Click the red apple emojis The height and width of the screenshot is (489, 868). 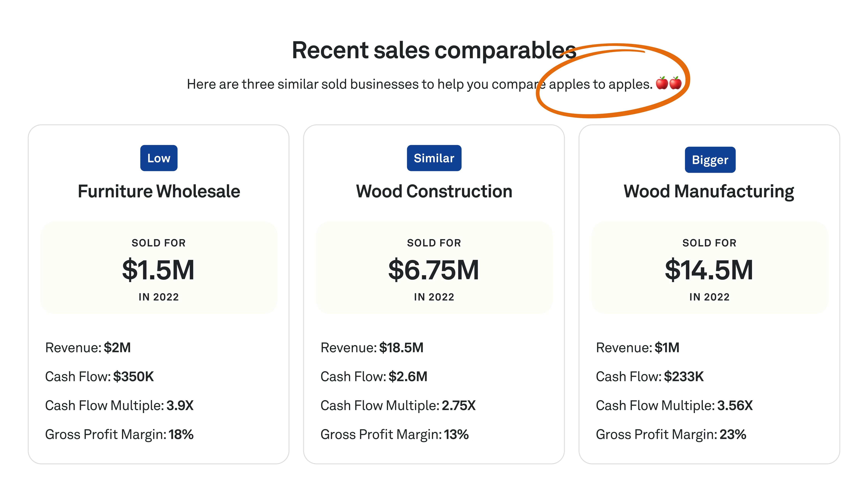[669, 83]
